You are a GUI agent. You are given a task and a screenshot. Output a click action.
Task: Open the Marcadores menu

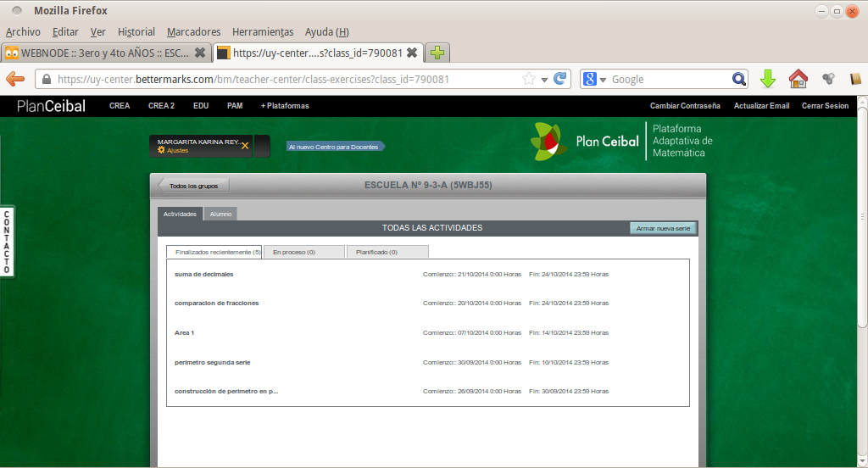193,31
